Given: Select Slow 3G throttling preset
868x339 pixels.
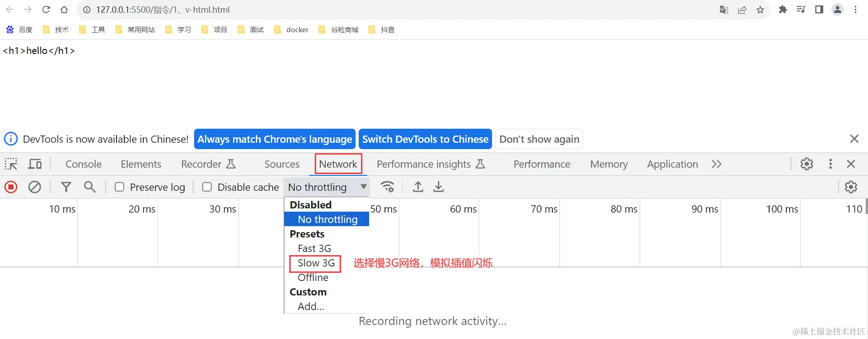Looking at the screenshot, I should (316, 263).
